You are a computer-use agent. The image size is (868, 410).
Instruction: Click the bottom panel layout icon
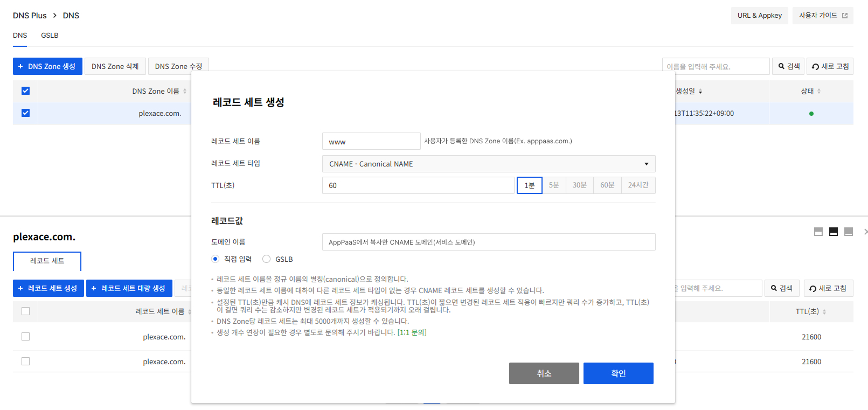[x=833, y=232]
